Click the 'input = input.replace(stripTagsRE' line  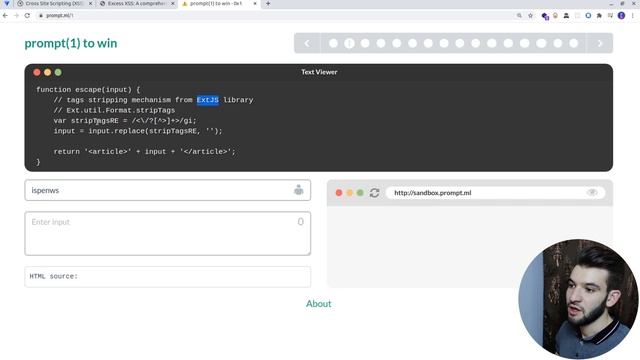click(138, 131)
